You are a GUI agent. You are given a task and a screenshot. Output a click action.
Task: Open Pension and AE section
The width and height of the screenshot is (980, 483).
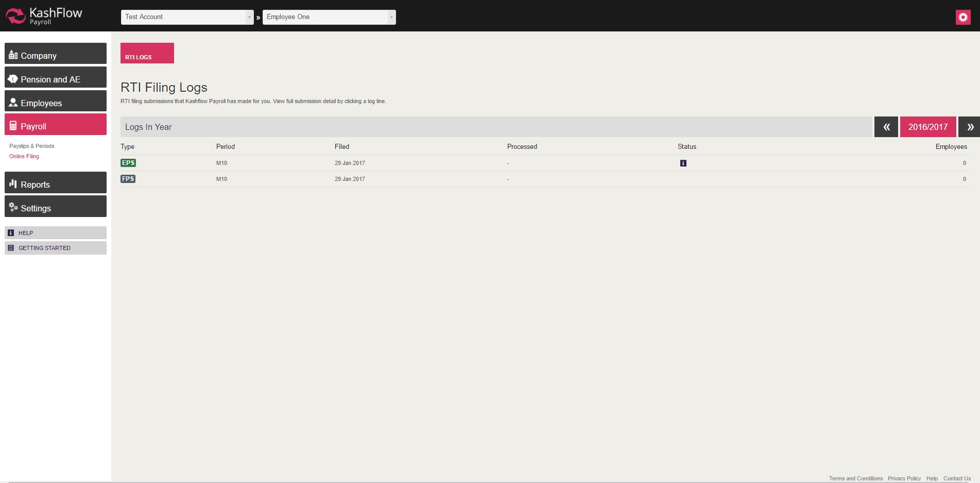[x=56, y=77]
